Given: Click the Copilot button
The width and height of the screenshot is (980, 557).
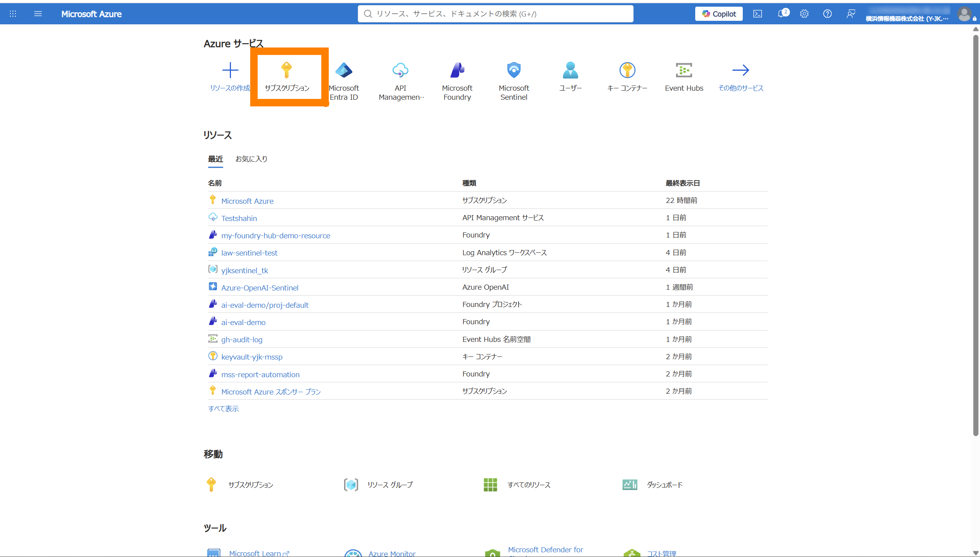Looking at the screenshot, I should click(x=719, y=14).
